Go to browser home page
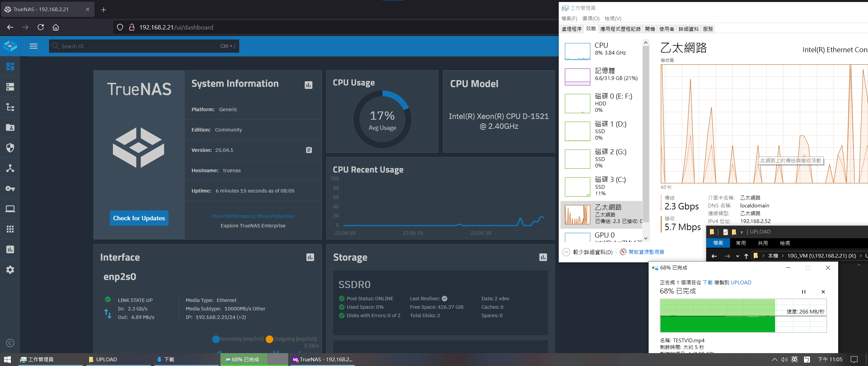 click(x=56, y=27)
